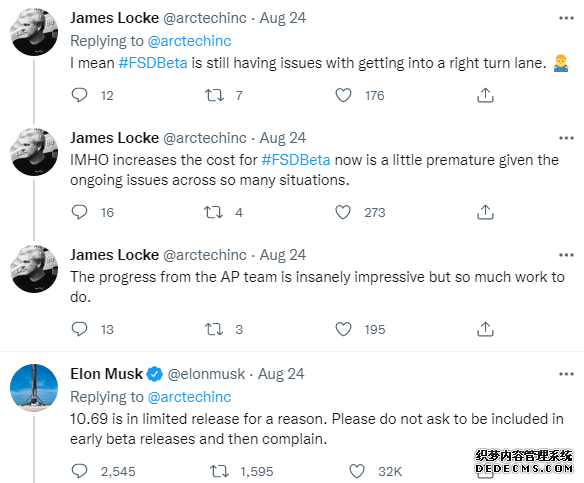Retweet Elon Musk's 10.69 tweet

tap(219, 471)
